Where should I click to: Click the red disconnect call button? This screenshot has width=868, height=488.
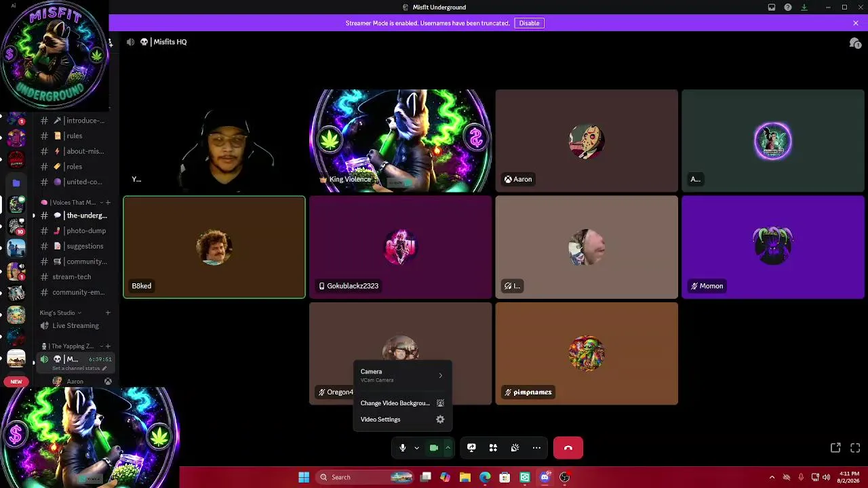[568, 447]
